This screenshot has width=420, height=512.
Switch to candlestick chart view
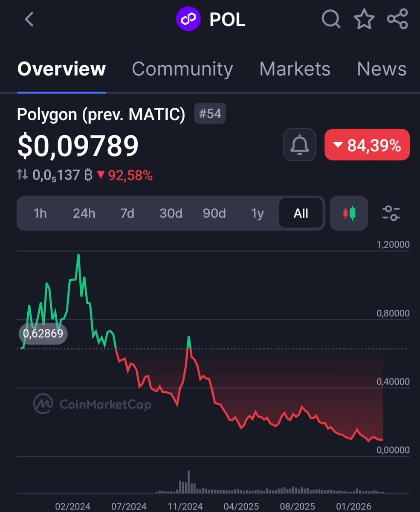coord(349,213)
